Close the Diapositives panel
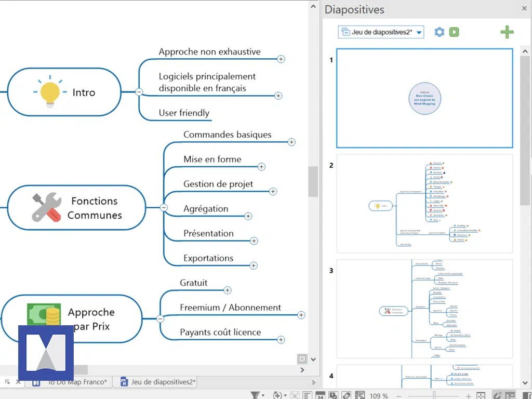 (525, 9)
